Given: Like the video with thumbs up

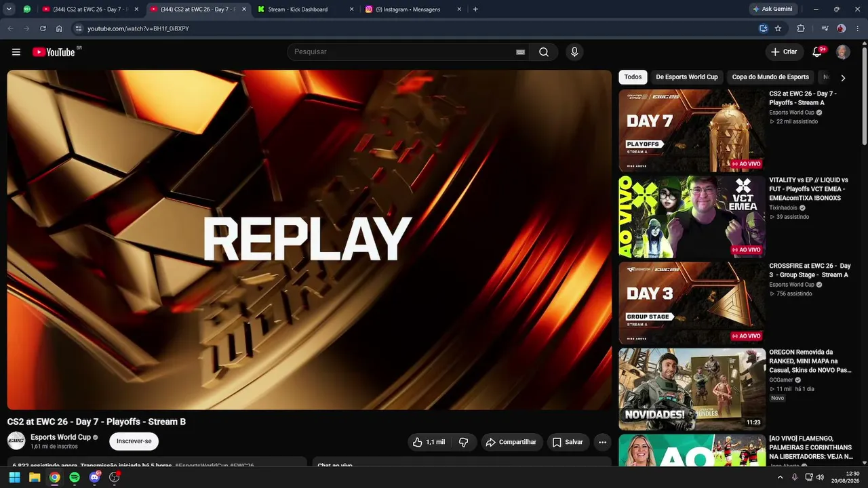Looking at the screenshot, I should coord(430,442).
